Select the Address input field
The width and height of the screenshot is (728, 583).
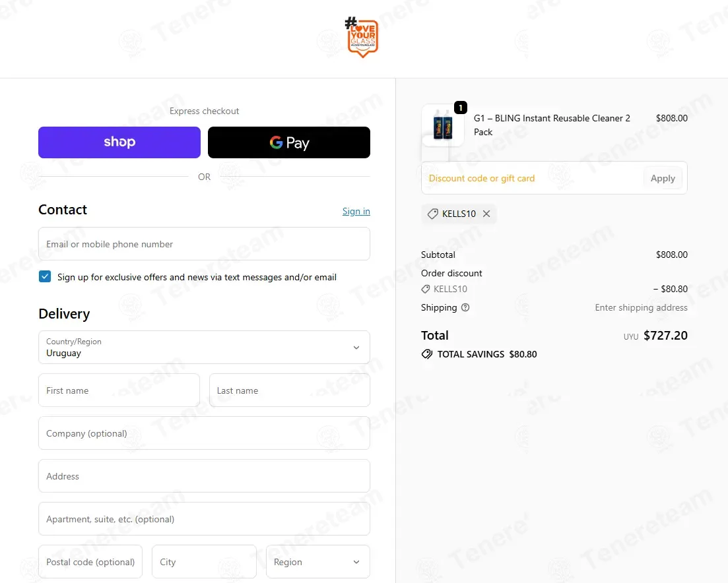[x=205, y=476]
